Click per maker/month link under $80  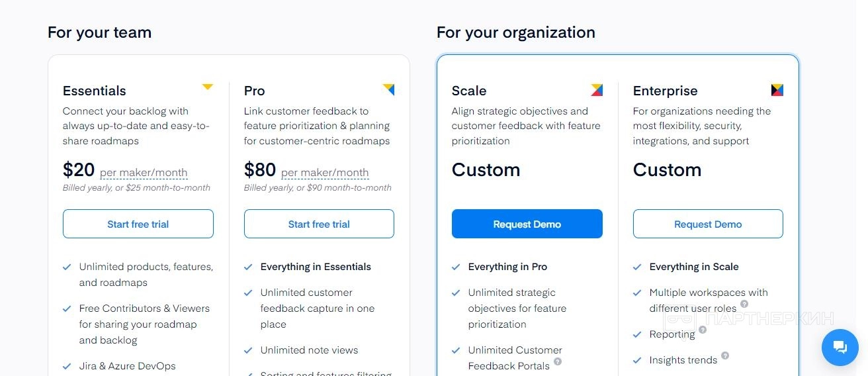coord(325,173)
